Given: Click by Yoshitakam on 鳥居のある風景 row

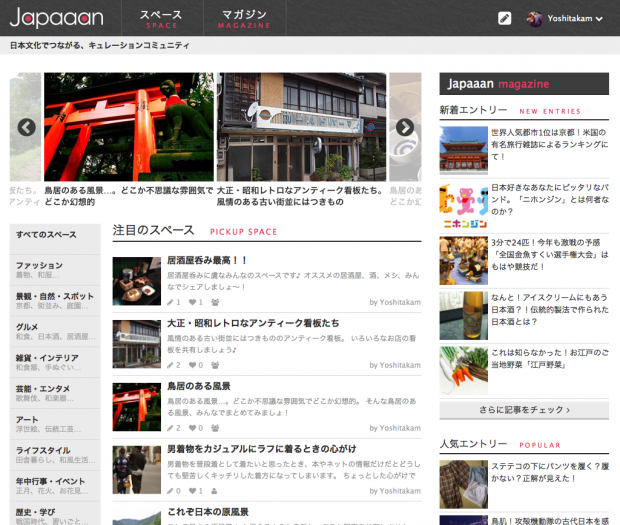Looking at the screenshot, I should pyautogui.click(x=395, y=428).
